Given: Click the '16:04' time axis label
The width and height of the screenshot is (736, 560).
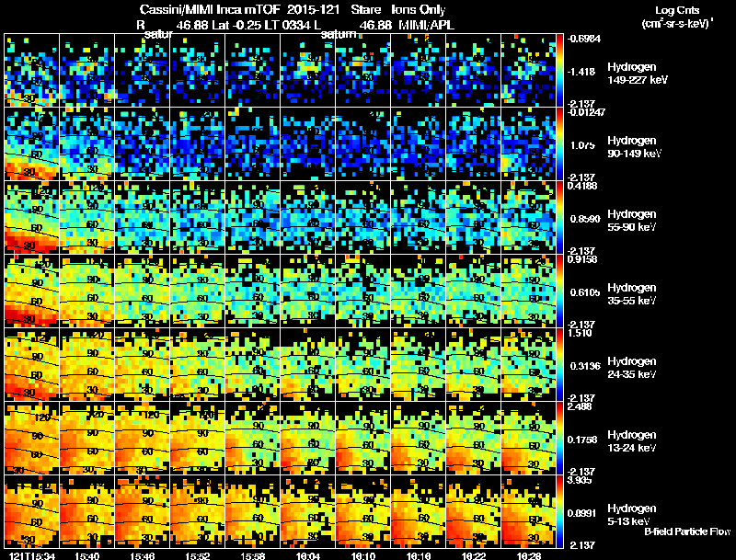Looking at the screenshot, I should tap(308, 556).
